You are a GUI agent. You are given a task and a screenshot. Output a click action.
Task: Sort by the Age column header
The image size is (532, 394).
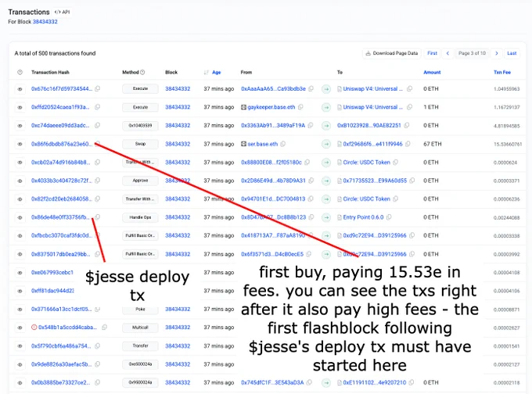point(217,72)
